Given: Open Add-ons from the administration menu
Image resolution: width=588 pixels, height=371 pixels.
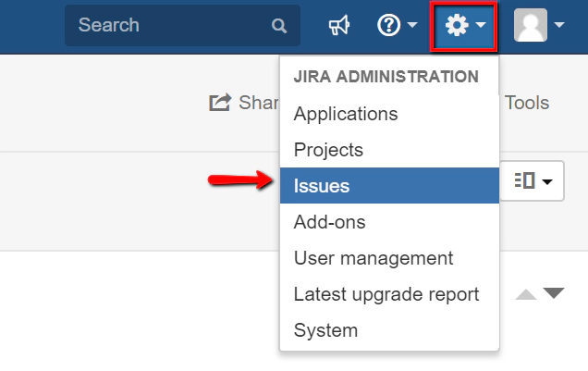Looking at the screenshot, I should click(x=389, y=222).
